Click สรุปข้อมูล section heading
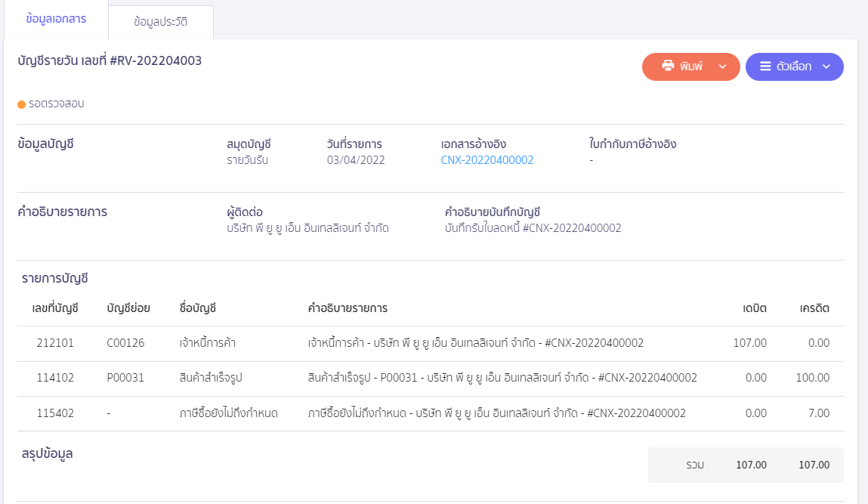This screenshot has width=868, height=504. point(47,453)
